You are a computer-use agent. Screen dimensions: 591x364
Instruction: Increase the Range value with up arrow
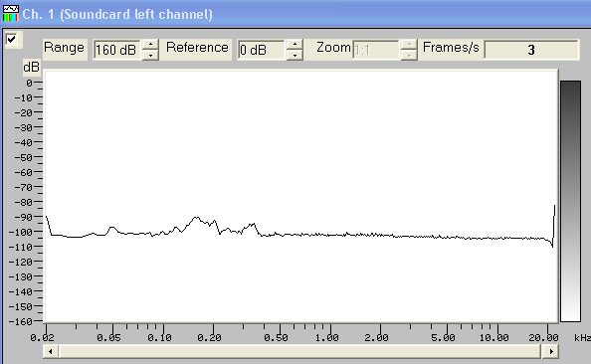[x=150, y=45]
